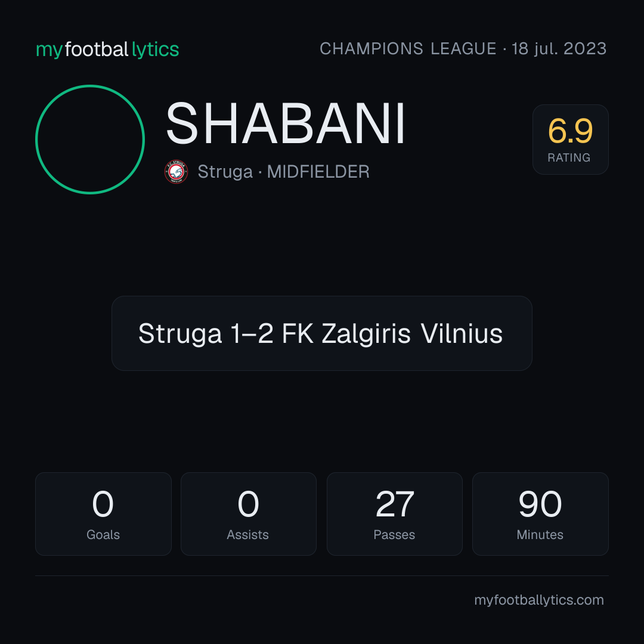Click the Champions League date header
644x644 pixels.
[463, 48]
